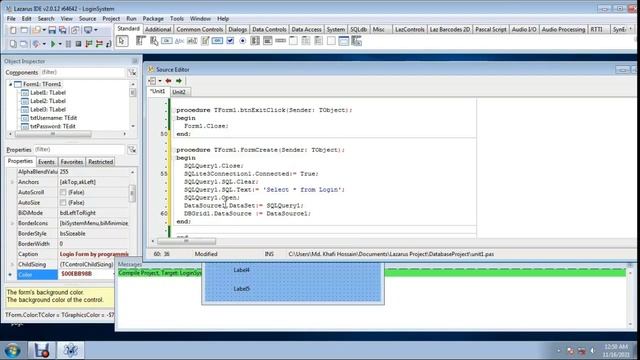Expand the Anchors property
The image size is (640, 360).
click(x=12, y=182)
